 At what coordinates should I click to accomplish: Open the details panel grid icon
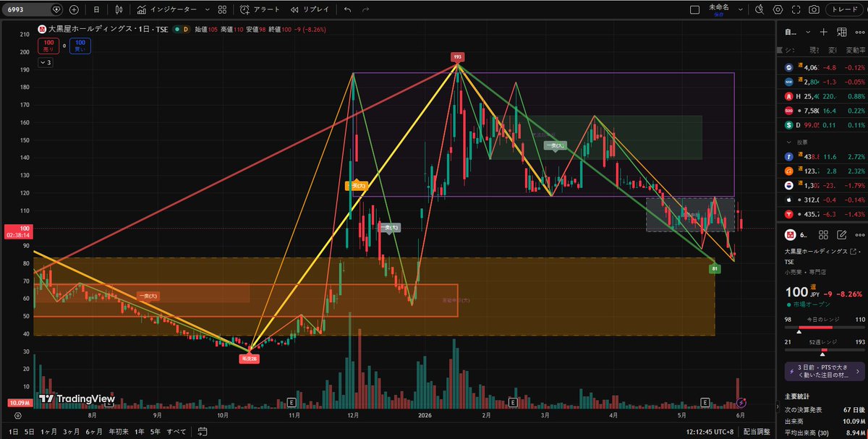(x=824, y=235)
